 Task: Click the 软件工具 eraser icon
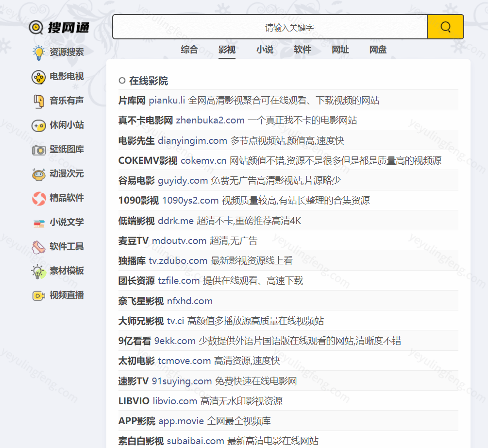coord(38,247)
